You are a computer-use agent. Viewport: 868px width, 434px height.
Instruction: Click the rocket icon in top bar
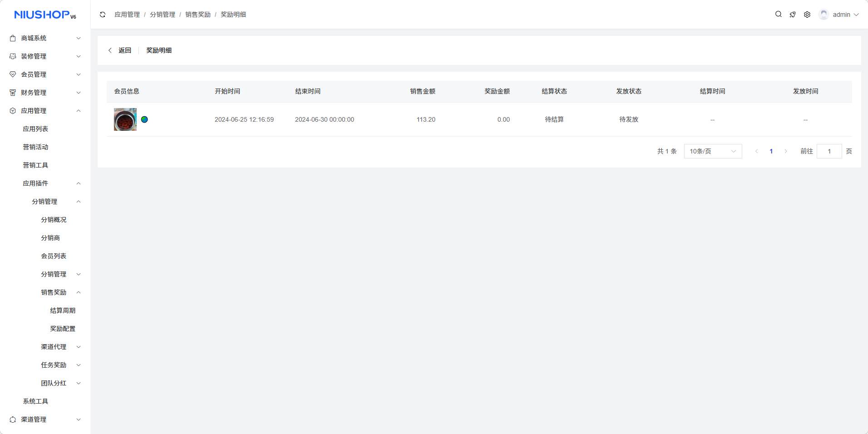793,15
